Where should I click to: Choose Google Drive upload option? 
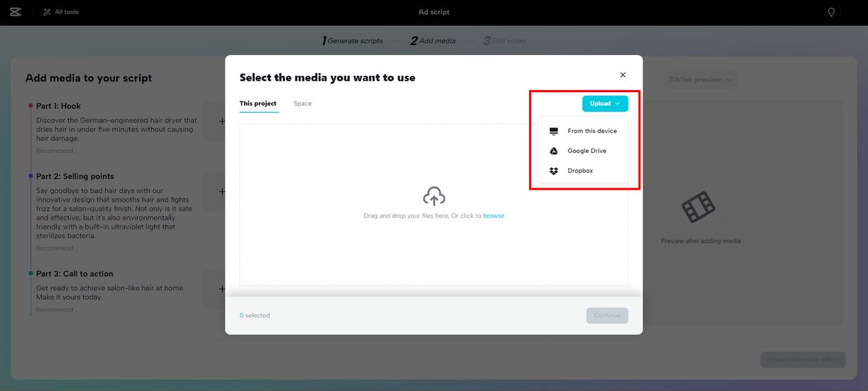point(583,151)
